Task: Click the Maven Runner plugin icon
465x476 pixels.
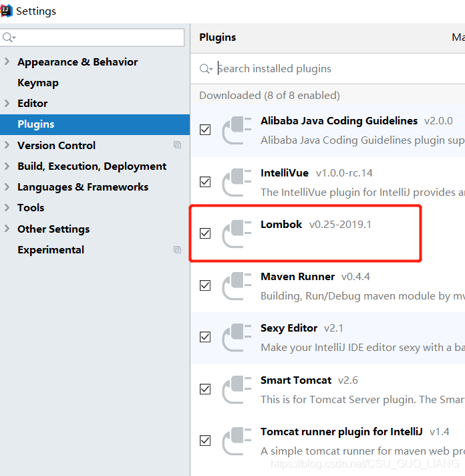Action: click(237, 286)
